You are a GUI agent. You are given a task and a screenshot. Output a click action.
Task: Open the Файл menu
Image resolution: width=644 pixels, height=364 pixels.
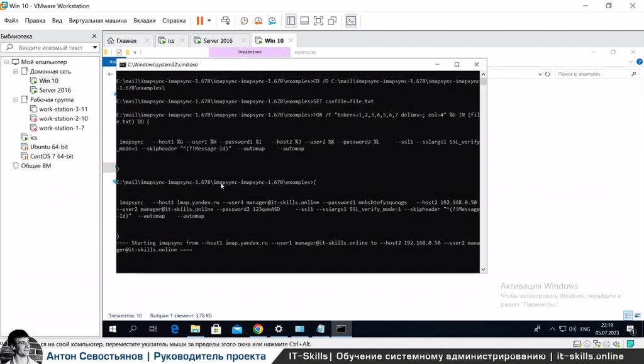11,21
